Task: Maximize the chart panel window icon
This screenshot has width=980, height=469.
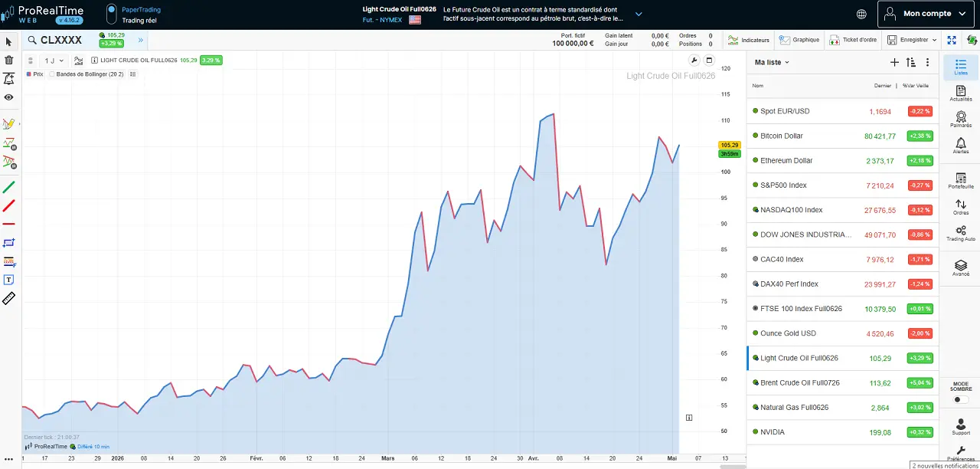Action: pyautogui.click(x=709, y=61)
